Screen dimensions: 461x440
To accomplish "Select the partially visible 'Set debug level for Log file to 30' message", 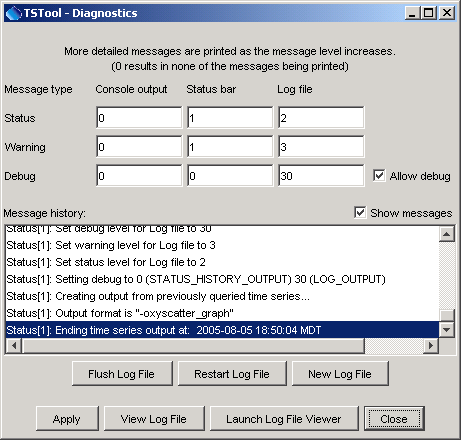I will coord(222,231).
